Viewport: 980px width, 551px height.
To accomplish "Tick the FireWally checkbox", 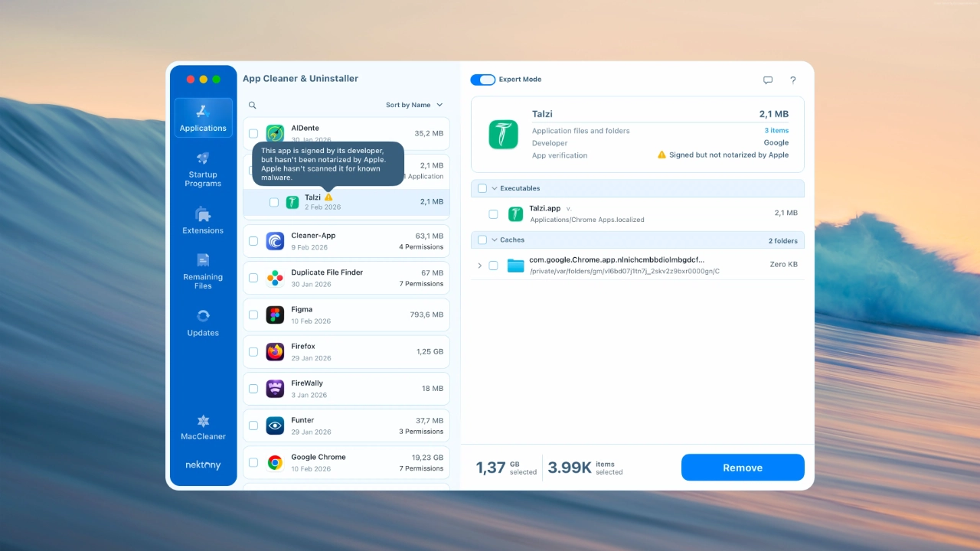I will [253, 389].
